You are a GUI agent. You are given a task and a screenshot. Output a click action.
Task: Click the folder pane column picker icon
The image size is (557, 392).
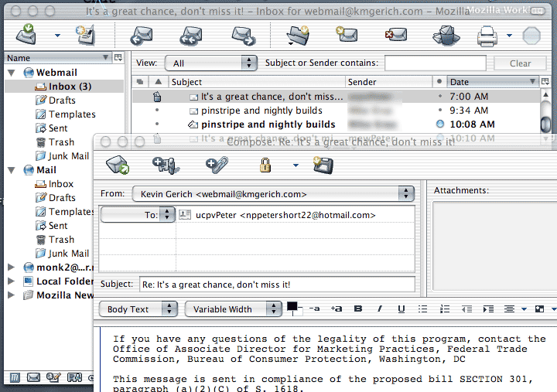[118, 57]
